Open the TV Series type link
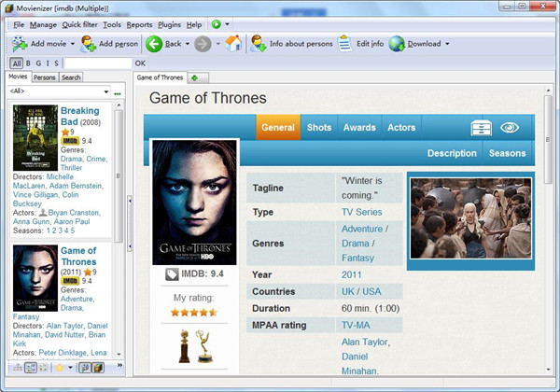 pyautogui.click(x=361, y=212)
